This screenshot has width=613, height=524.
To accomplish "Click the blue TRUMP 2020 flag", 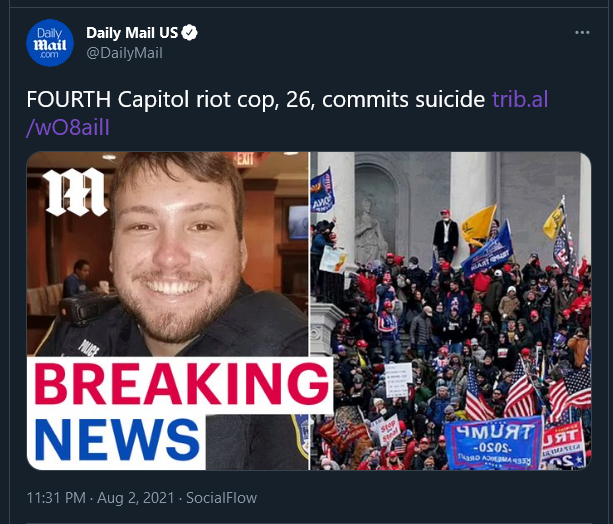I will tap(494, 445).
